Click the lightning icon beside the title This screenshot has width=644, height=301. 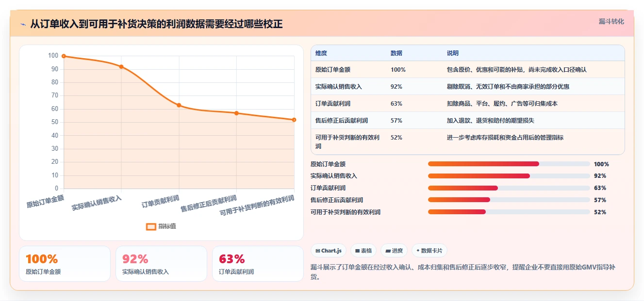pyautogui.click(x=23, y=24)
